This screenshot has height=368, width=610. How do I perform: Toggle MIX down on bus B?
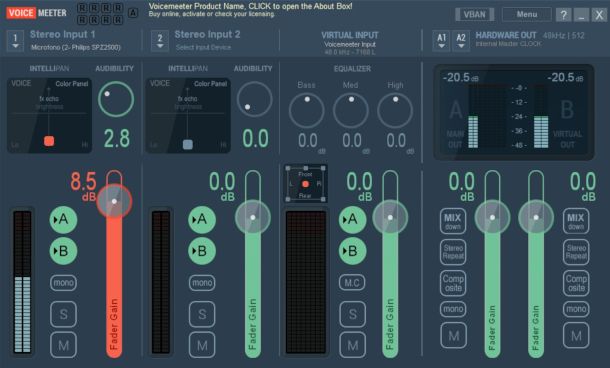pyautogui.click(x=576, y=221)
